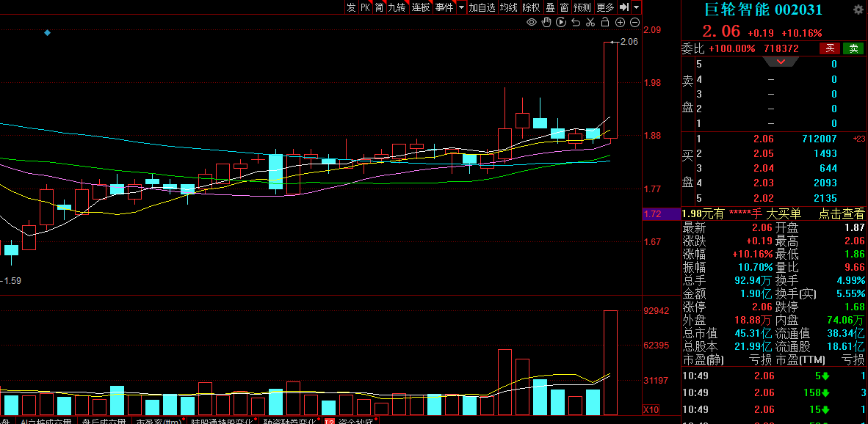Open quote panel settings gear
The image size is (868, 424).
point(858,10)
